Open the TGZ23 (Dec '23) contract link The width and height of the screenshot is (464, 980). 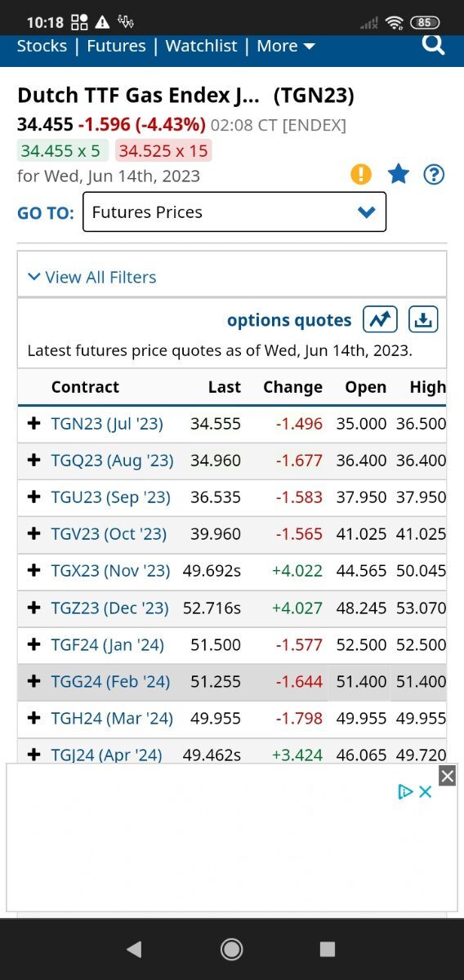(x=110, y=608)
